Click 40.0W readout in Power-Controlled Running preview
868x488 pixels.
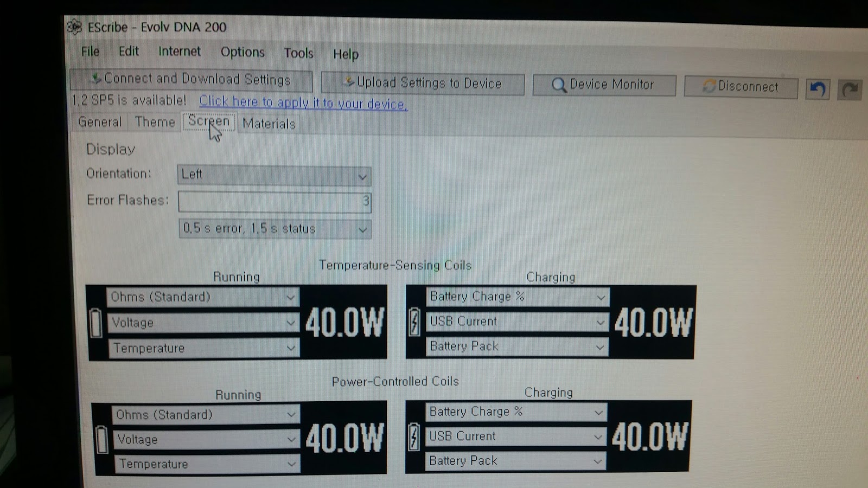345,438
